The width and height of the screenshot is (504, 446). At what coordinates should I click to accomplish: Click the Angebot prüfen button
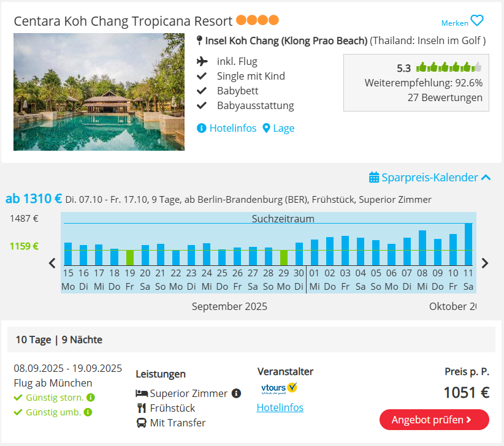pos(434,420)
